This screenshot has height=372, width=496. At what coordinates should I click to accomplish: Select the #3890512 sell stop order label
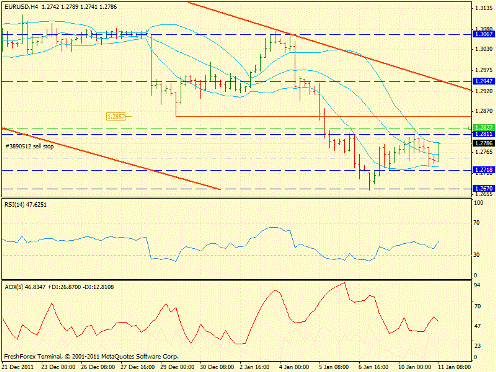[30, 146]
